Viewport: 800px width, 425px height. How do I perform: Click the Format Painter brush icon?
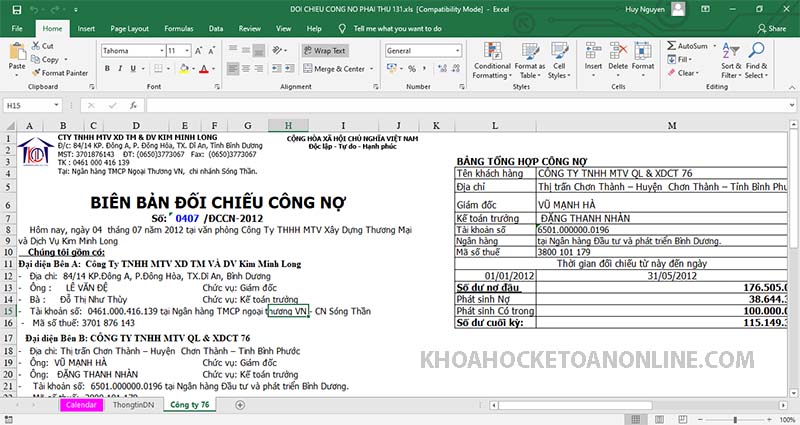pyautogui.click(x=35, y=73)
